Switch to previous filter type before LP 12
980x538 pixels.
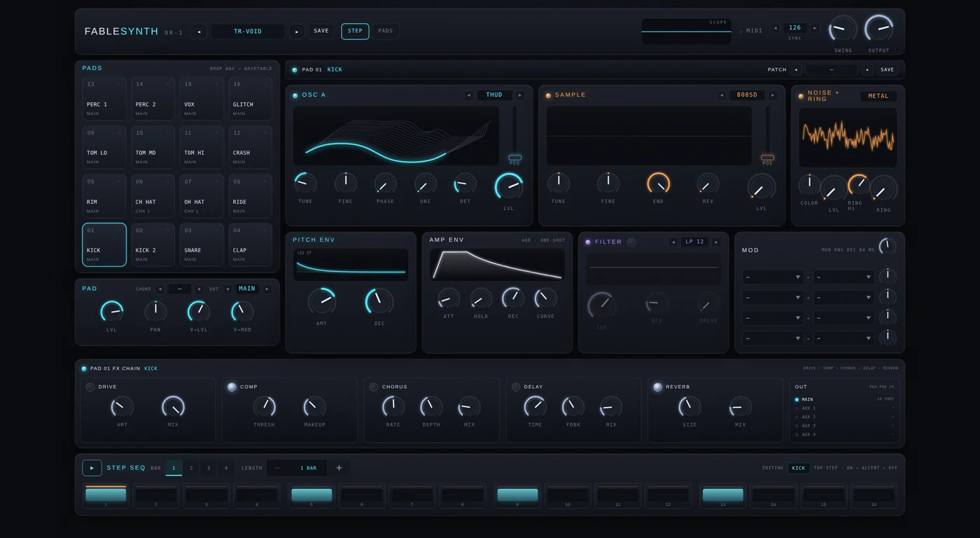tap(673, 242)
